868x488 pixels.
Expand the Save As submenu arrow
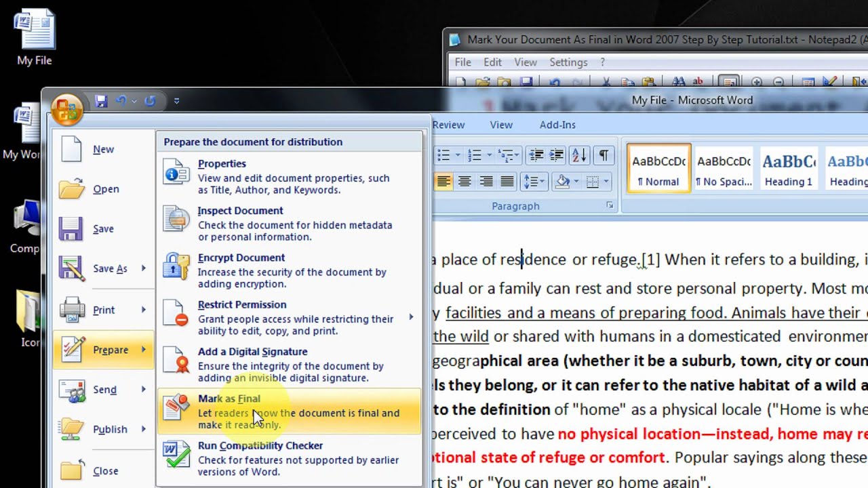click(x=144, y=268)
